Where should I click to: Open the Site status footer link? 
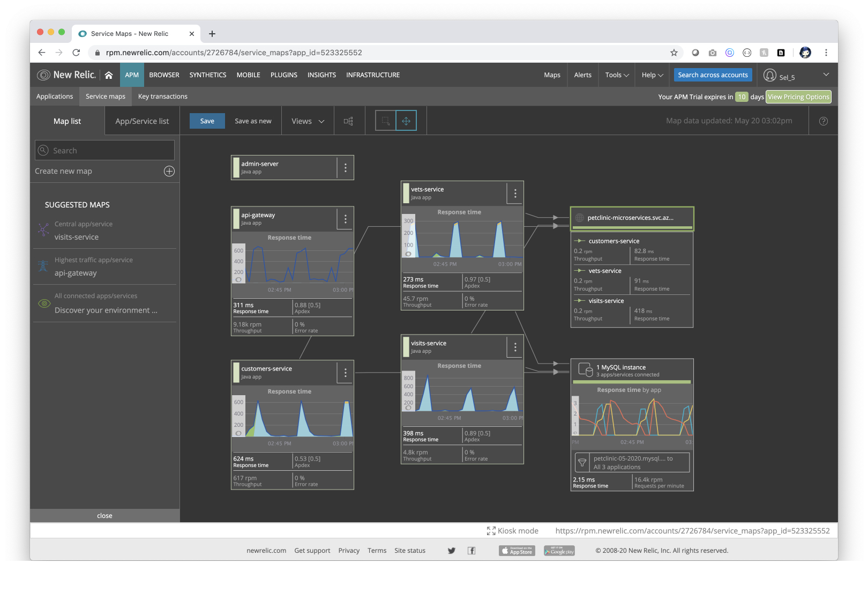coord(410,551)
